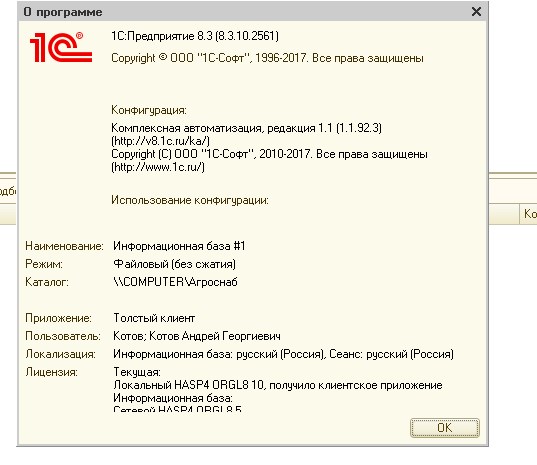Click the Локализация value line
Viewport: 537px width, 465px height.
pyautogui.click(x=283, y=354)
